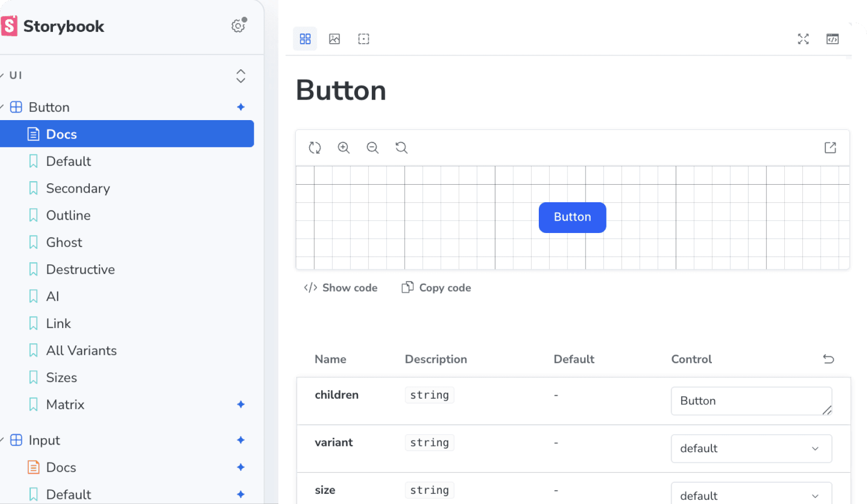Open the Outline story
The height and width of the screenshot is (504, 867).
pos(68,216)
